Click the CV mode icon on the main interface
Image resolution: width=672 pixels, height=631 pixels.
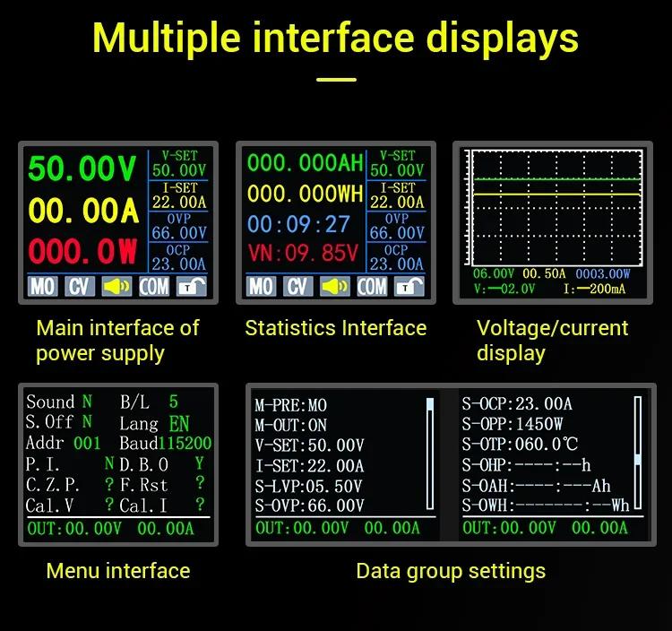79,286
